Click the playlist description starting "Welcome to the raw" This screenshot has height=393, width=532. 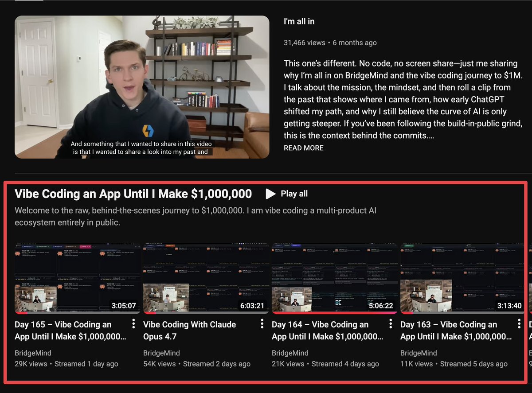pyautogui.click(x=196, y=217)
